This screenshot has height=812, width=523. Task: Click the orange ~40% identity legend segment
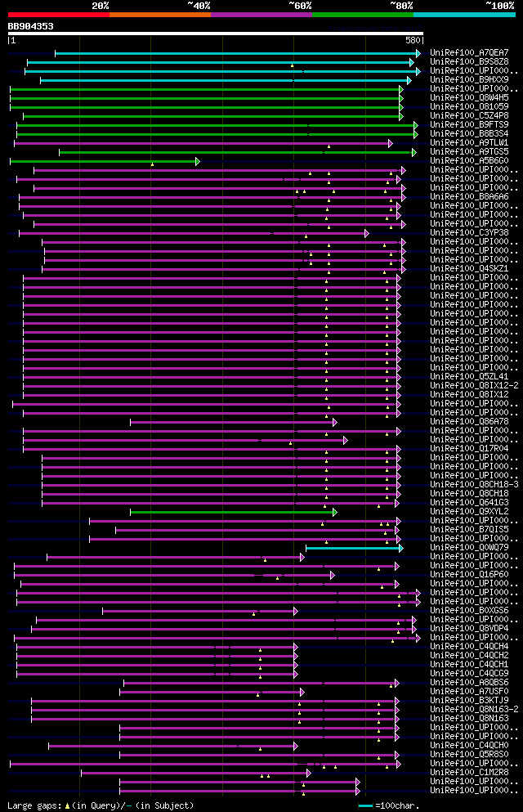pos(160,15)
